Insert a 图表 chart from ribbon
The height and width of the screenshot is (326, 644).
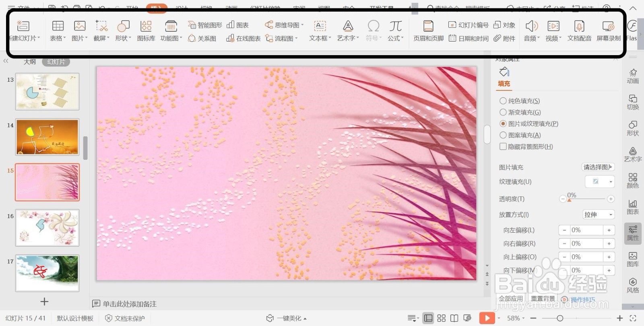(x=237, y=25)
